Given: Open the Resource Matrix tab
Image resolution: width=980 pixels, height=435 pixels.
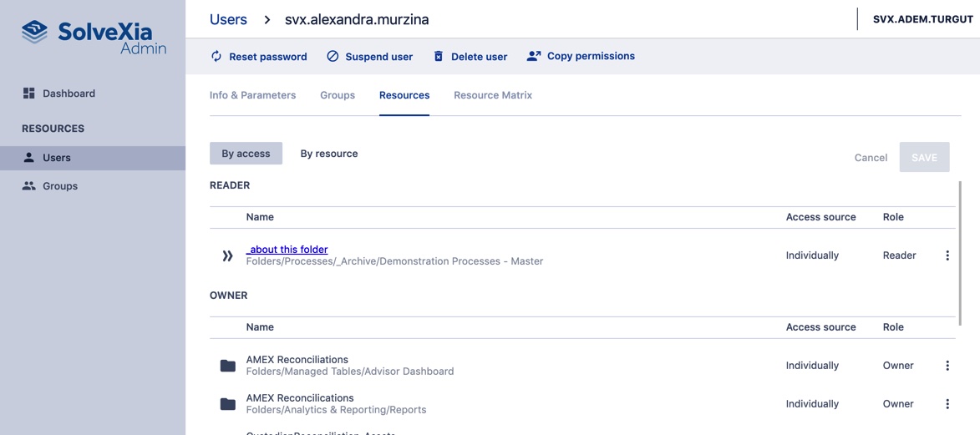Looking at the screenshot, I should click(x=493, y=95).
